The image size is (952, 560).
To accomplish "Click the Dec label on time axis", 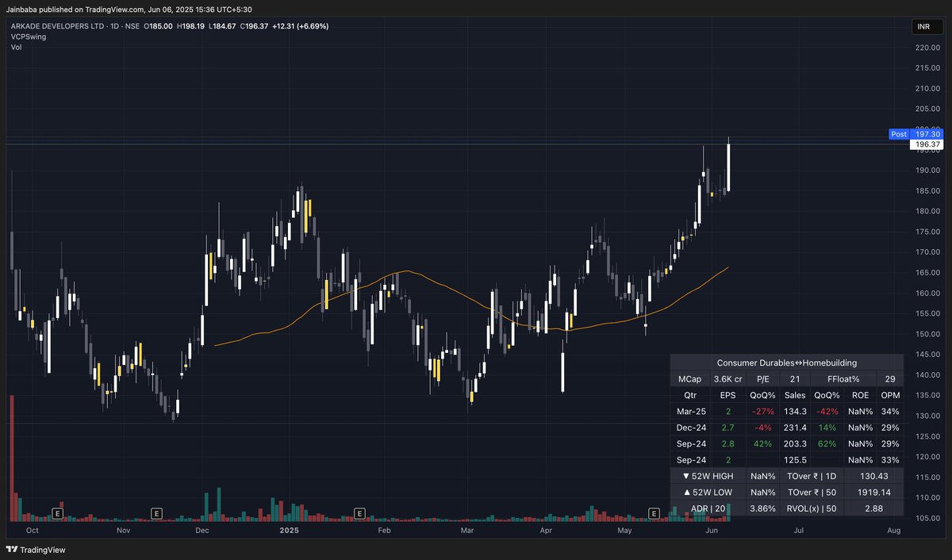I will [202, 530].
